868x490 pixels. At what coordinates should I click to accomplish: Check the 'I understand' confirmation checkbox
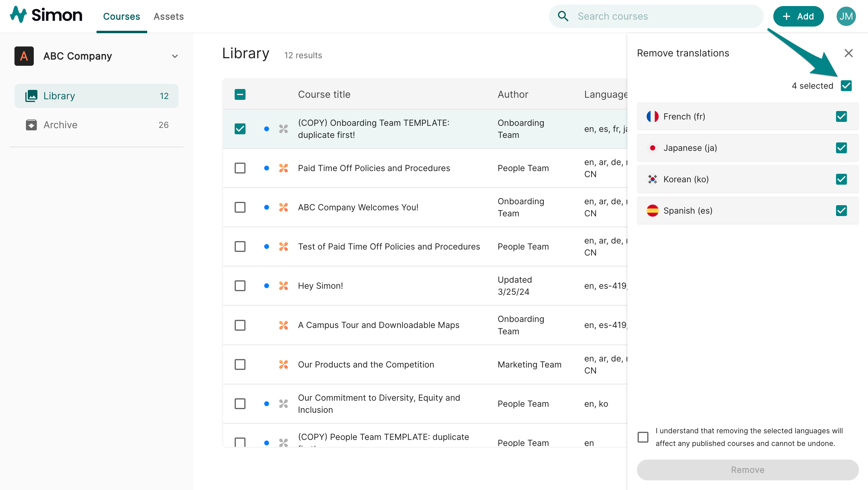(x=643, y=437)
